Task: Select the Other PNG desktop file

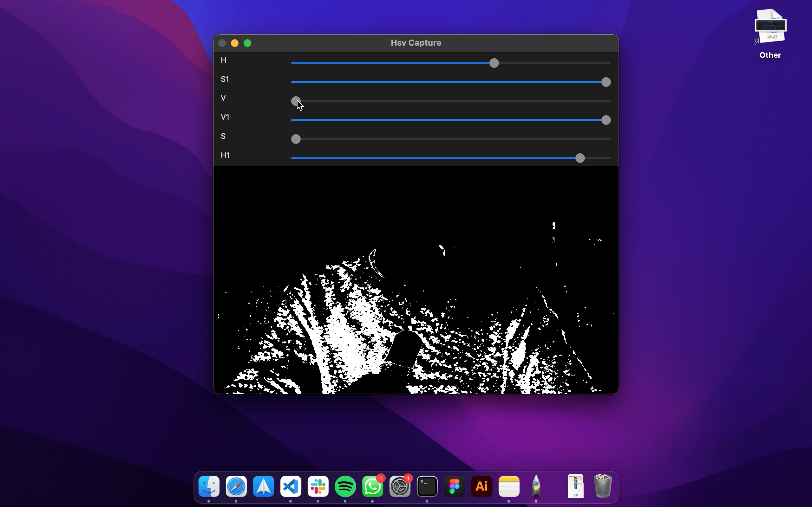Action: tap(770, 27)
